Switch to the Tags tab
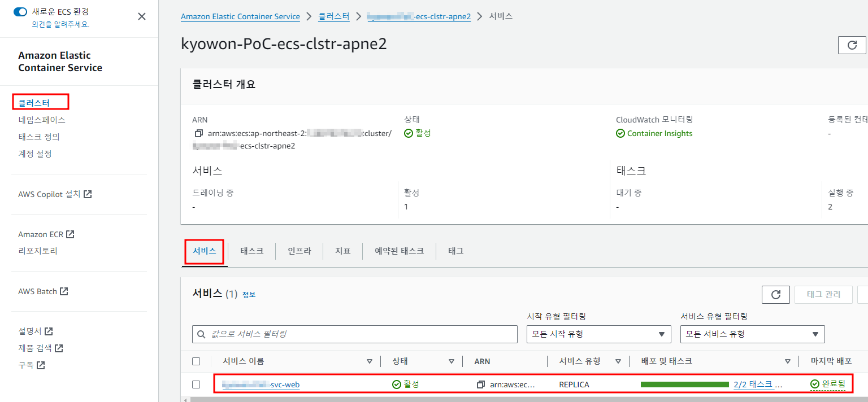 (x=455, y=251)
